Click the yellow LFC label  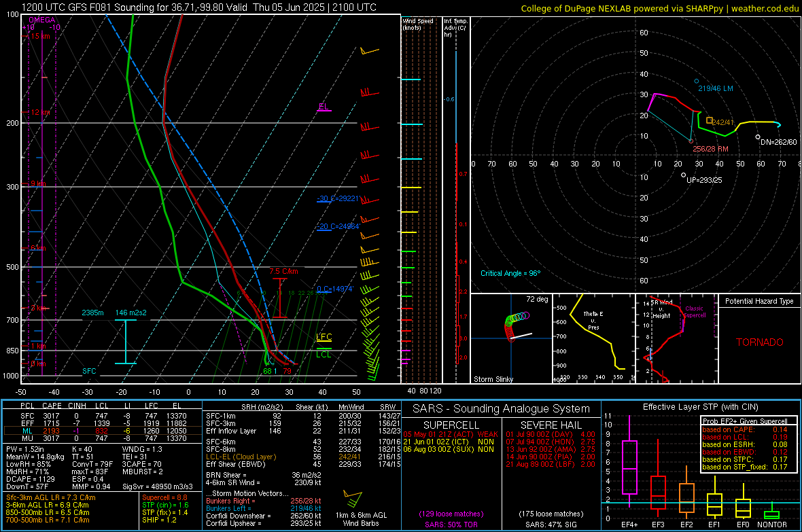point(324,336)
